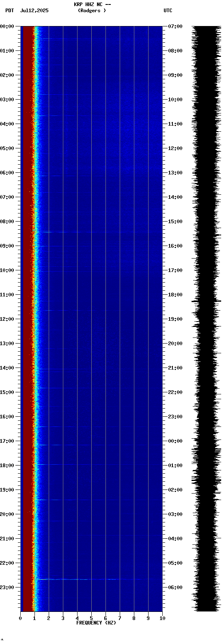224x644 pixels.
Task: Click the 08:00 UTC time label
Action: [x=175, y=51]
